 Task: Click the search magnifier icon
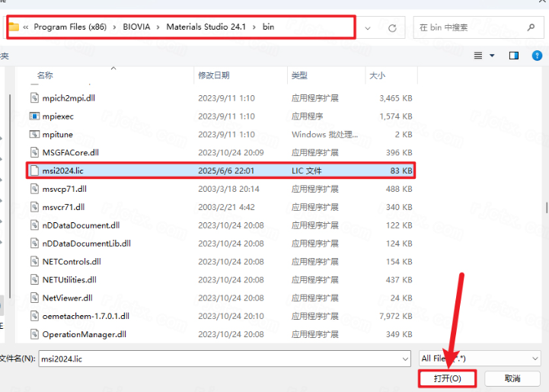click(x=531, y=27)
